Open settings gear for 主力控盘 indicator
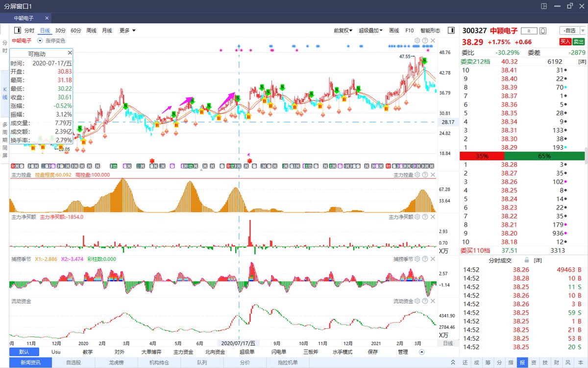The width and height of the screenshot is (588, 368). tap(417, 175)
